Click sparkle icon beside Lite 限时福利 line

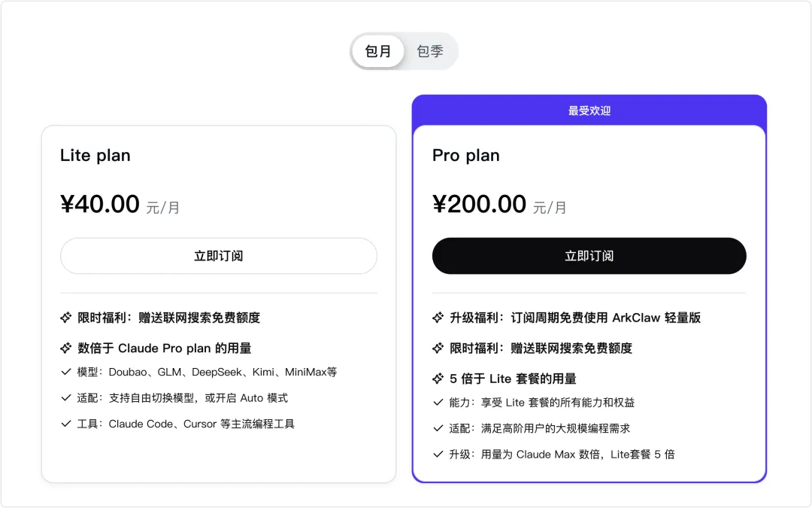66,318
